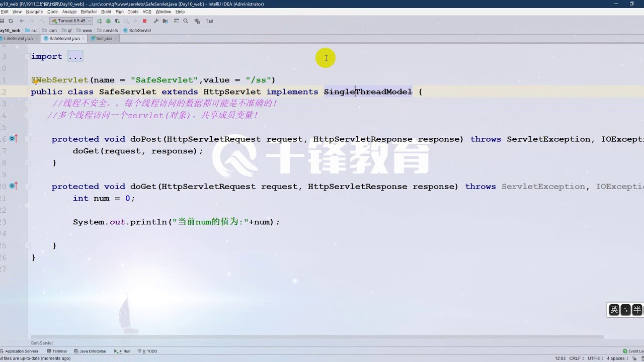The width and height of the screenshot is (644, 362).
Task: Open the Refactor menu
Action: (89, 12)
